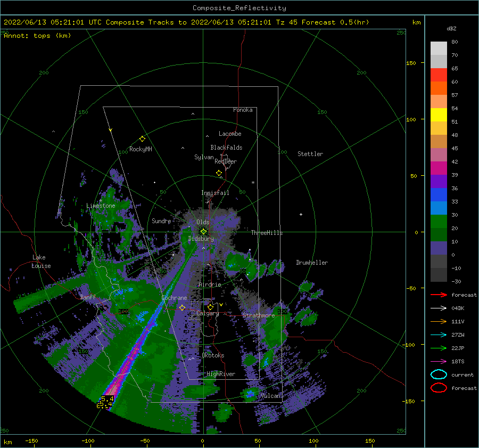Click the Vulcan town label
The width and height of the screenshot is (479, 448).
click(271, 396)
